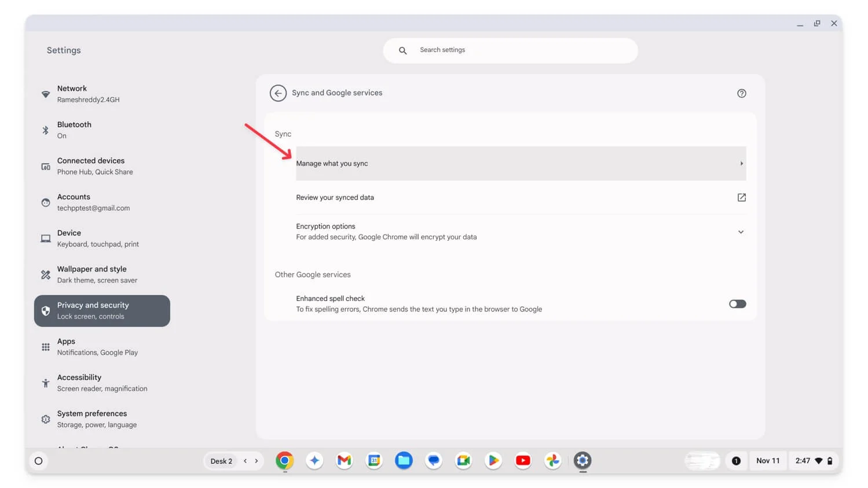
Task: Toggle Enhanced spell check switch
Action: point(737,304)
